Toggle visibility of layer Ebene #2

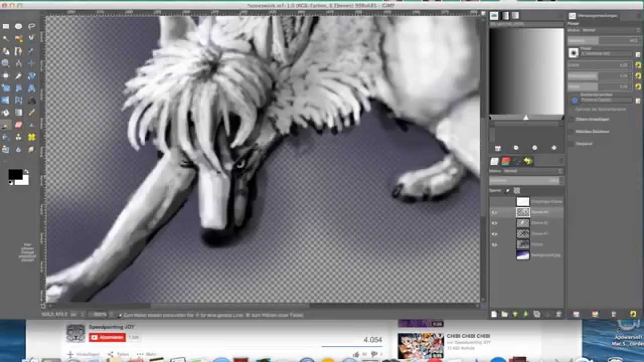(x=495, y=223)
